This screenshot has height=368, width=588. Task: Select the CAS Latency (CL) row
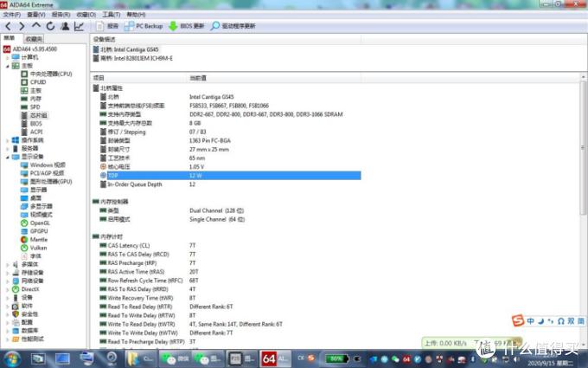click(x=230, y=246)
